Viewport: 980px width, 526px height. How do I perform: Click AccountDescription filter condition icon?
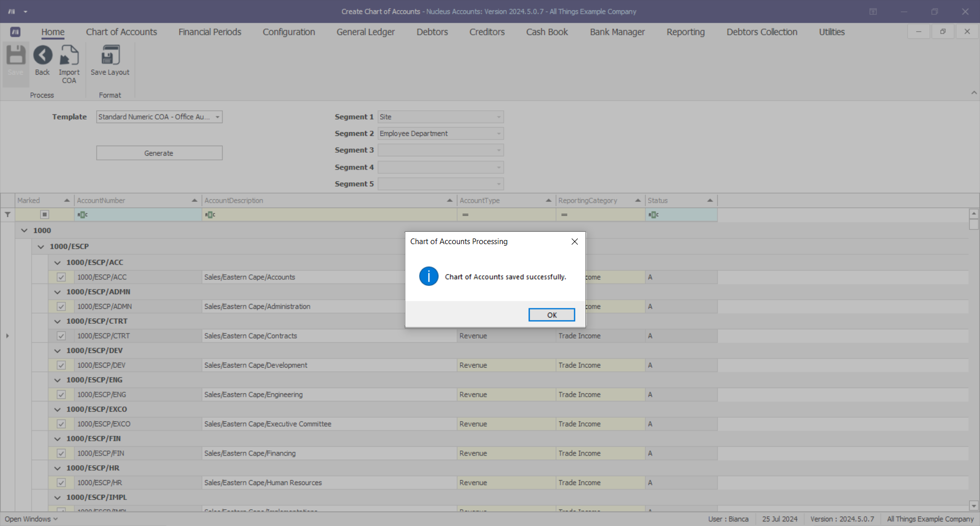coord(210,214)
